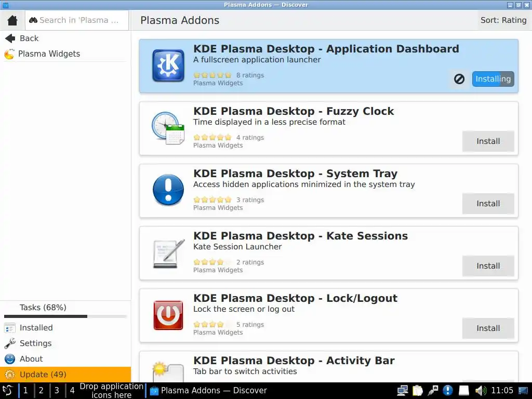
Task: Click the Tasks progress bar
Action: [65, 316]
